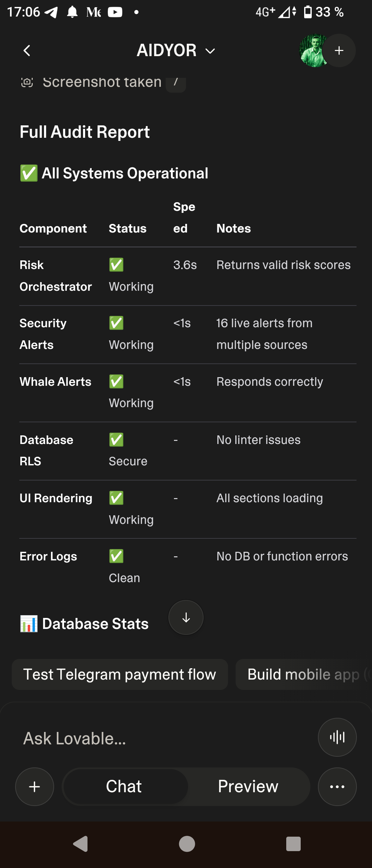The width and height of the screenshot is (372, 868).
Task: Open the more options ellipsis menu
Action: click(337, 786)
